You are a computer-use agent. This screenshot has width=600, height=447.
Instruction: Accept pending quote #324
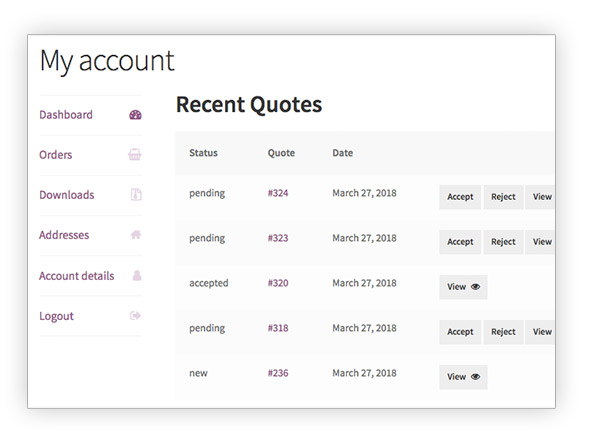[x=460, y=197]
